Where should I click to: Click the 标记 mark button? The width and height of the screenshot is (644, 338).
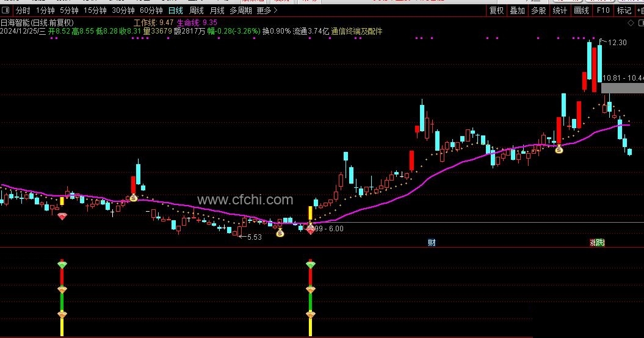624,10
